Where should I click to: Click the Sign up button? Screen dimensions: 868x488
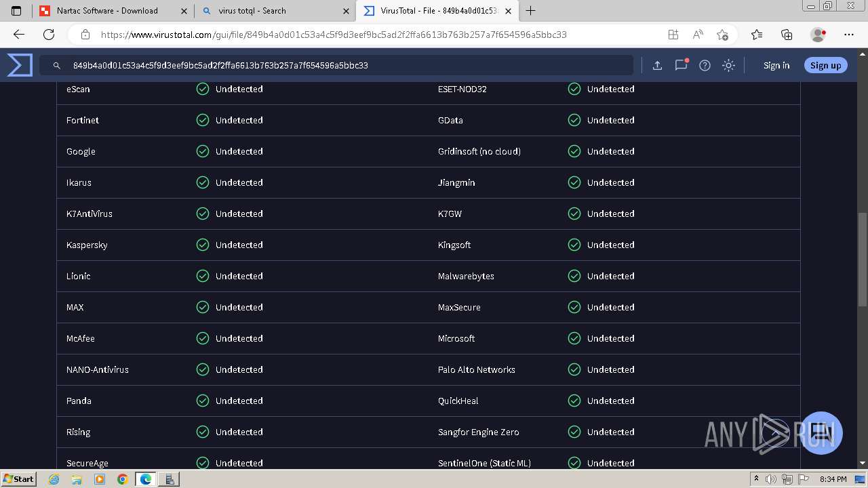825,65
